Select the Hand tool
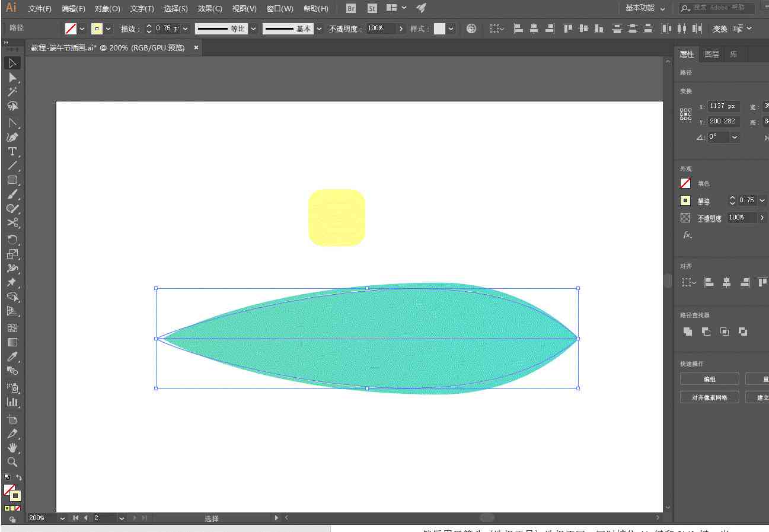Viewport: 769px width, 532px height. pos(12,448)
